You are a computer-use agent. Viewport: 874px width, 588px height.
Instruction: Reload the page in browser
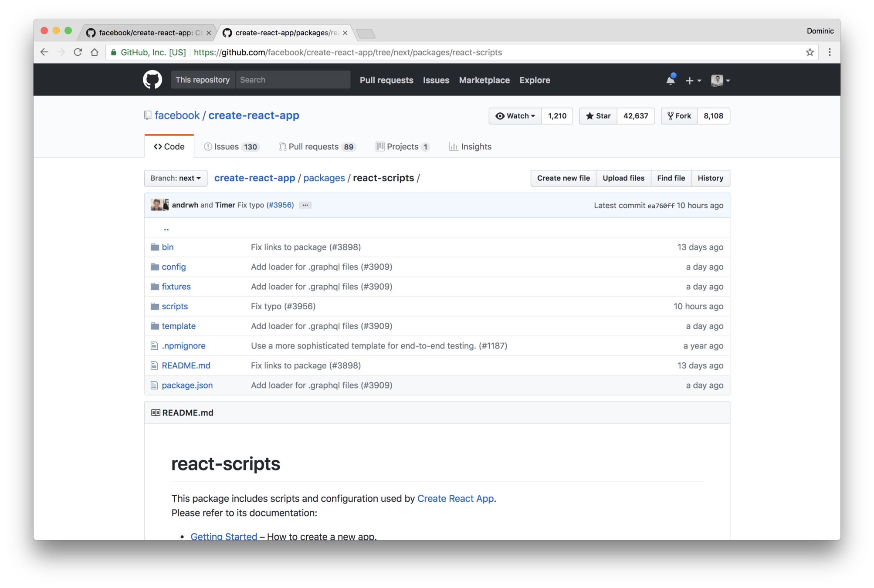[78, 52]
